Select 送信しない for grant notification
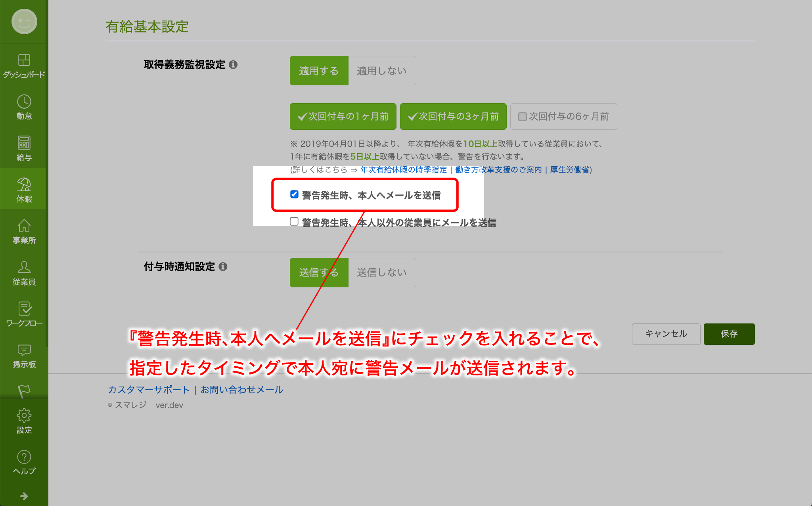This screenshot has height=506, width=812. click(x=382, y=273)
